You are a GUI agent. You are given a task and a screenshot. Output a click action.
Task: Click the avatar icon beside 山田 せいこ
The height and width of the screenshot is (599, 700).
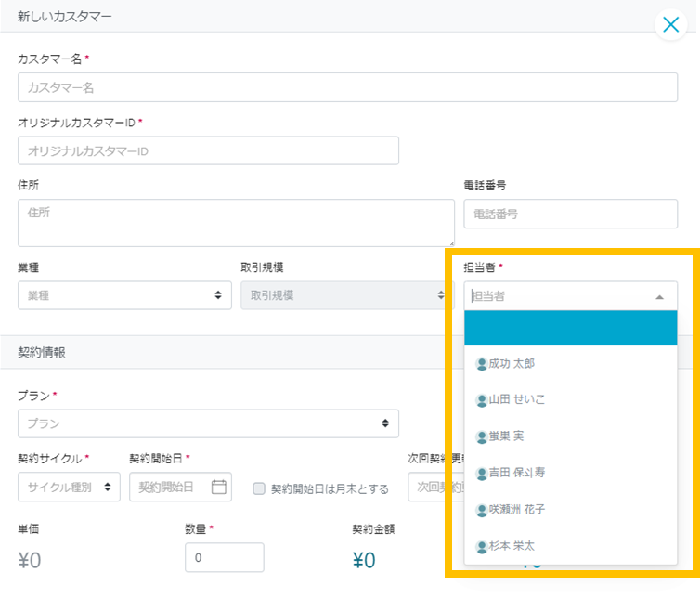pos(481,400)
